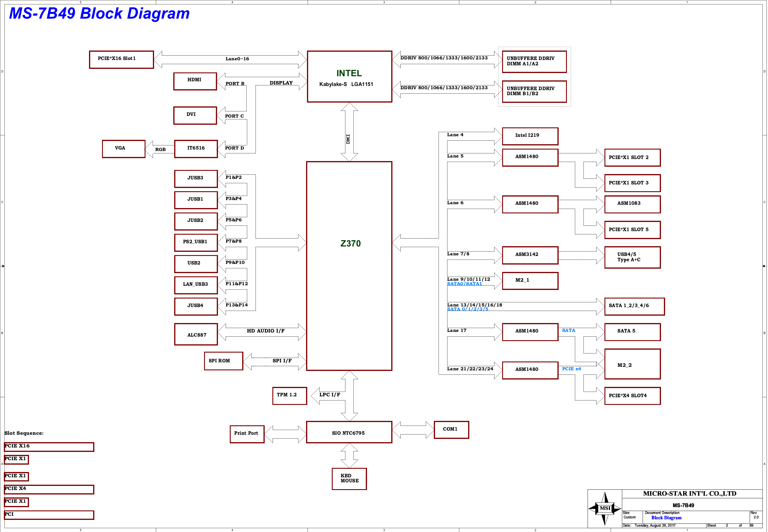Click the IT6516 block

(x=196, y=149)
